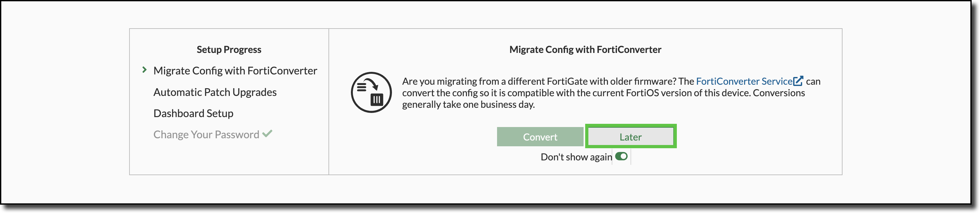
Task: Click the Setup Progress heading
Action: [228, 49]
